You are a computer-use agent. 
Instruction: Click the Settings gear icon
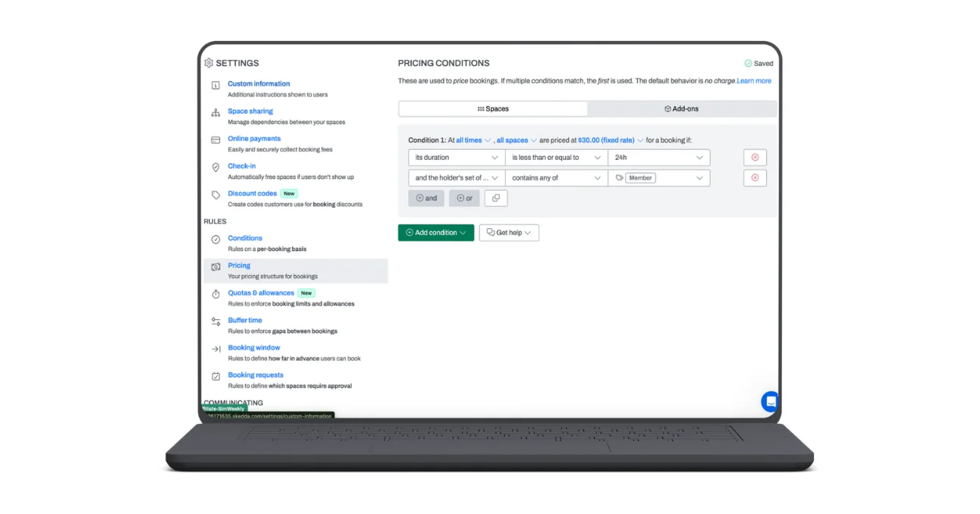pyautogui.click(x=209, y=63)
